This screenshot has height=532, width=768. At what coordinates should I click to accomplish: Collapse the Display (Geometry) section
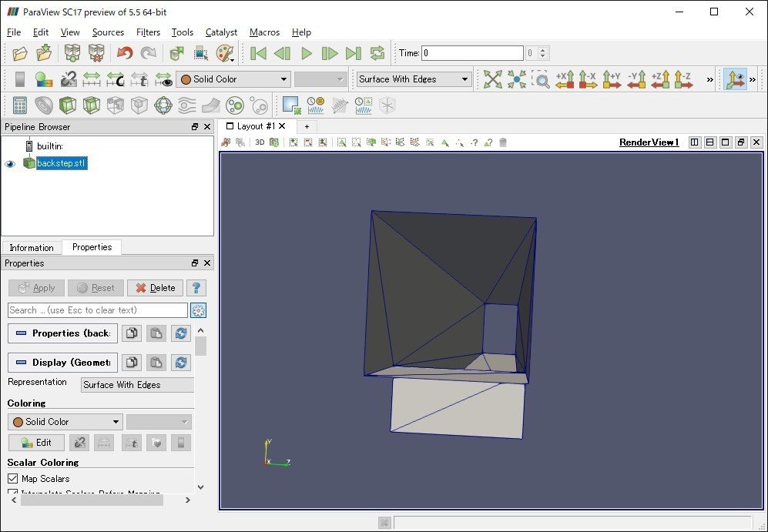[63, 363]
